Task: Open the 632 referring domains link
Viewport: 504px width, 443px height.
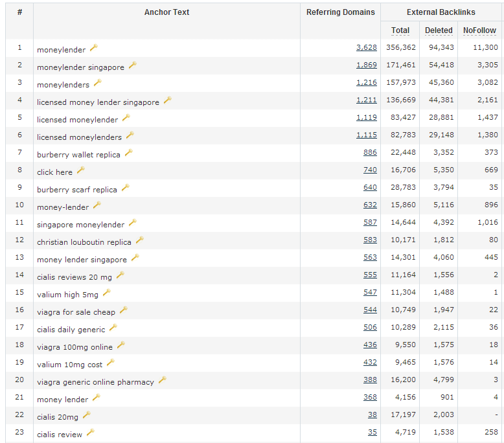Action: point(370,205)
